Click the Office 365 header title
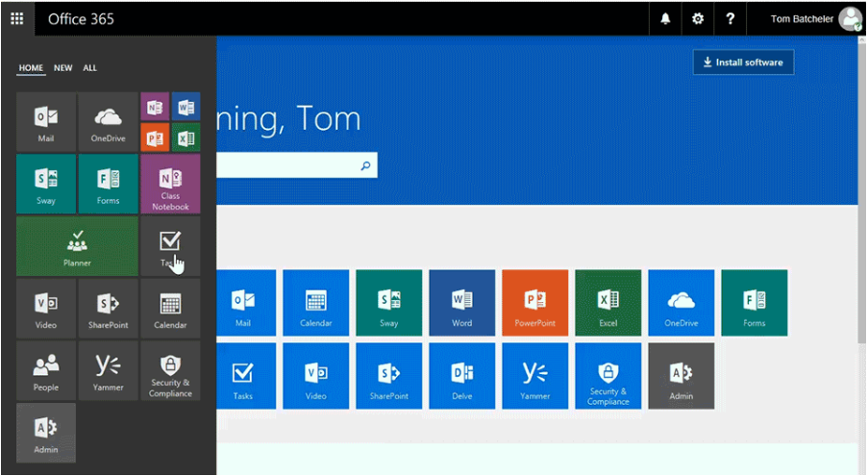 click(81, 19)
